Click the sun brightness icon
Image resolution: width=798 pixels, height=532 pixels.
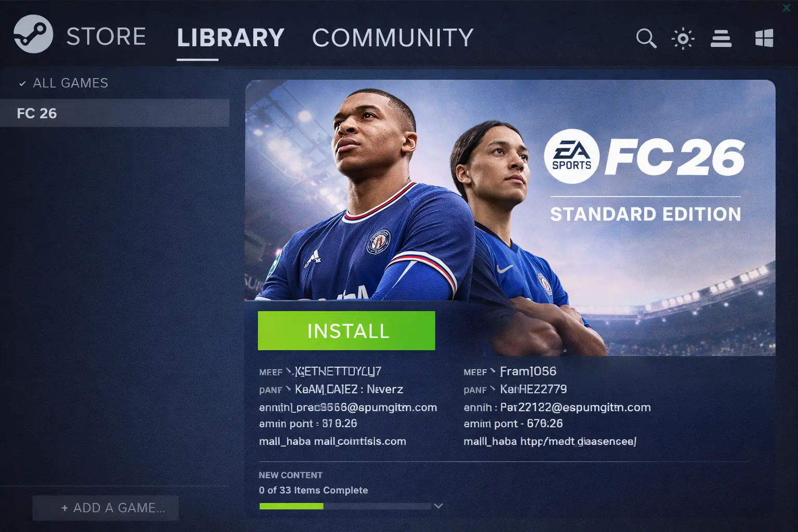pos(683,38)
